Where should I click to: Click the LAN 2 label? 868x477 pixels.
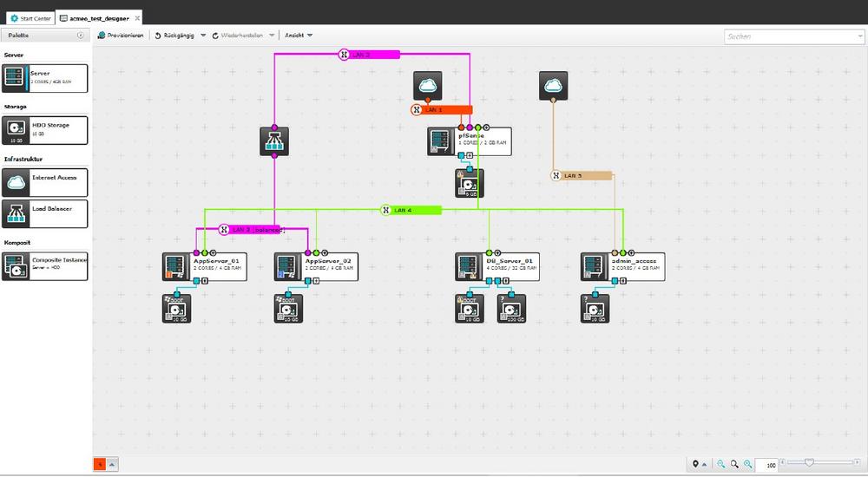(x=361, y=55)
